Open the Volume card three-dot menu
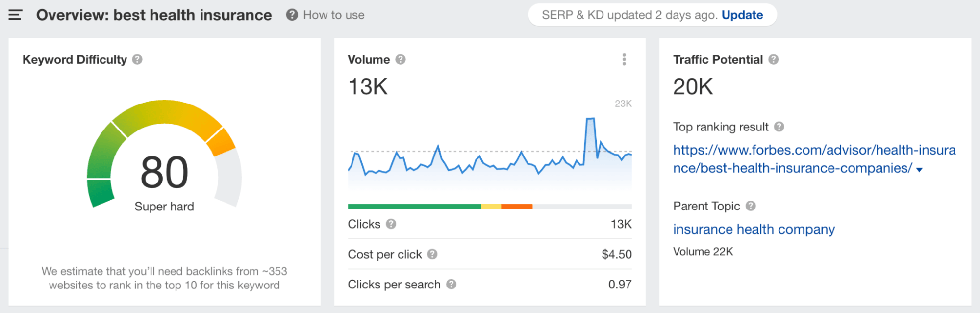The image size is (980, 313). click(x=624, y=59)
